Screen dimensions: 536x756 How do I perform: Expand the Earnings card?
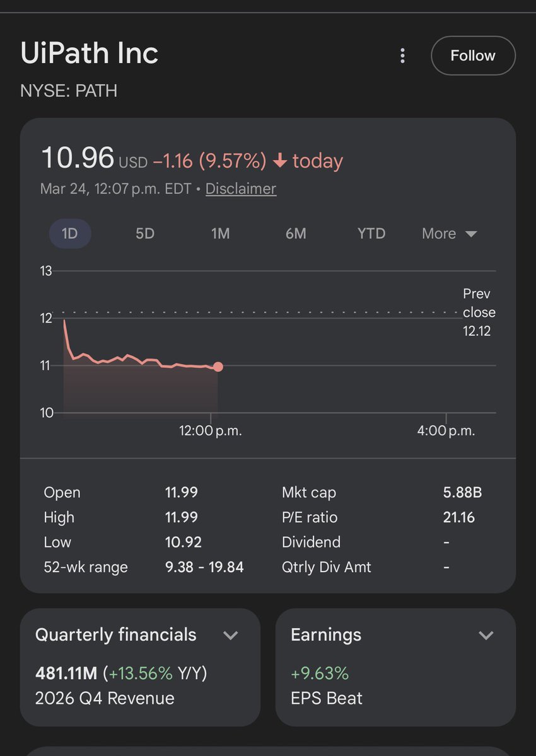pos(486,635)
